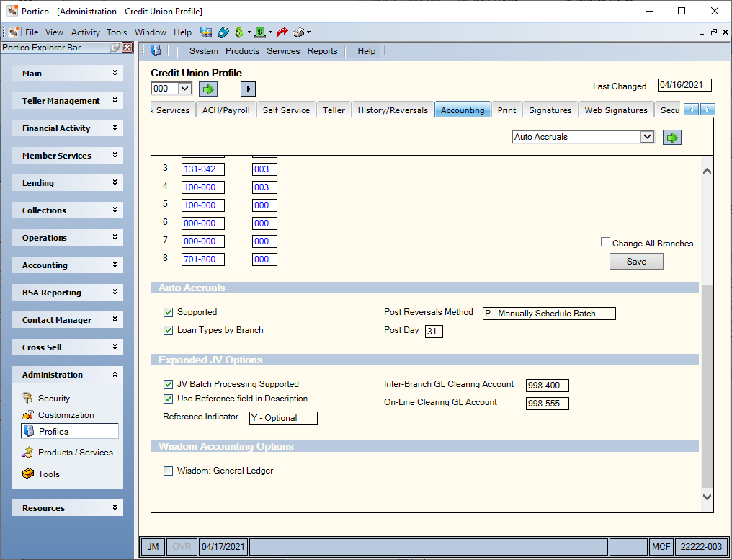Pin the Portico Explorer Bar
This screenshot has width=732, height=560.
(115, 47)
